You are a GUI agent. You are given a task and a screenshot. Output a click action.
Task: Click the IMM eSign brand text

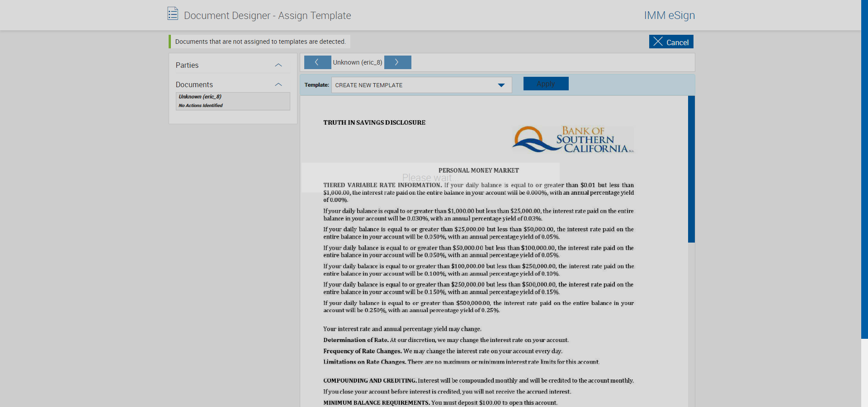click(670, 15)
